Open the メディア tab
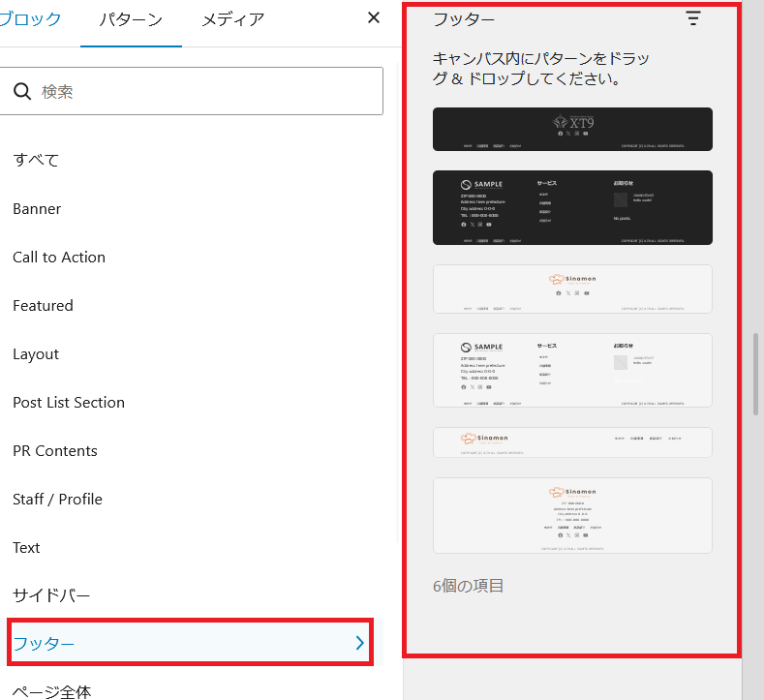This screenshot has width=764, height=700. tap(232, 19)
